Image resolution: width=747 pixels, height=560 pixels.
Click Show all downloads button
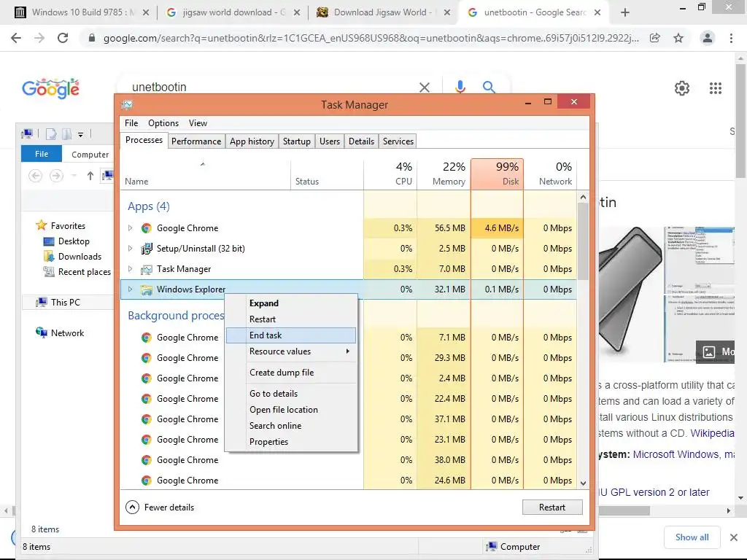(x=692, y=537)
